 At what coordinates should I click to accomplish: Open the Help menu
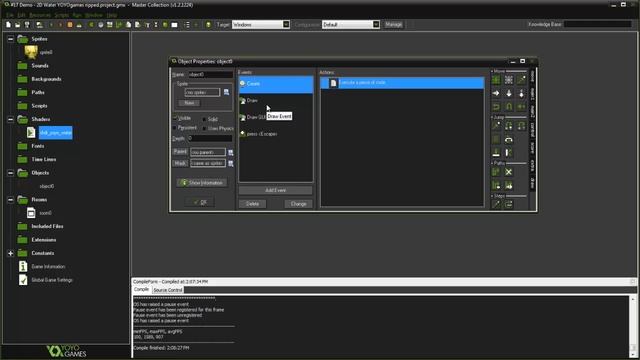(x=111, y=15)
